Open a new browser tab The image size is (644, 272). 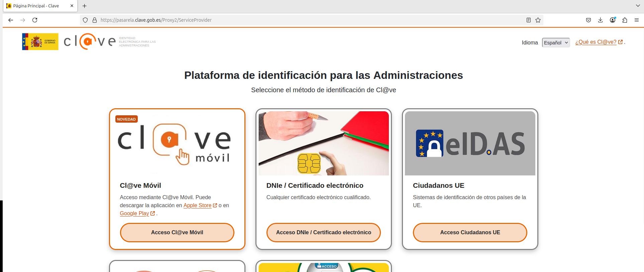point(85,6)
